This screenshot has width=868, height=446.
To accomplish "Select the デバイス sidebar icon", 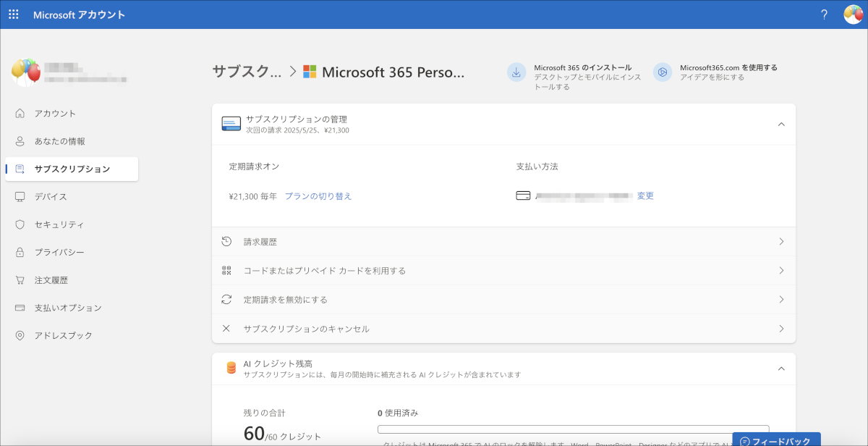I will 20,196.
